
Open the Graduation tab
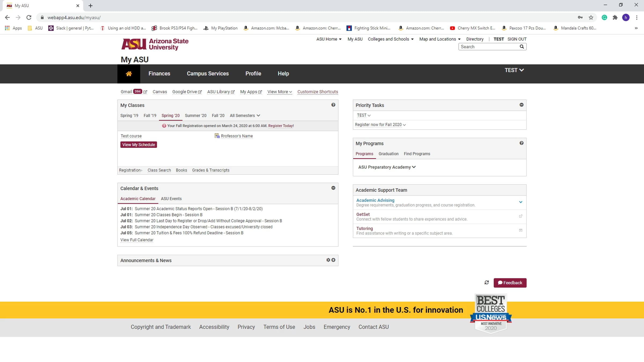pos(389,154)
